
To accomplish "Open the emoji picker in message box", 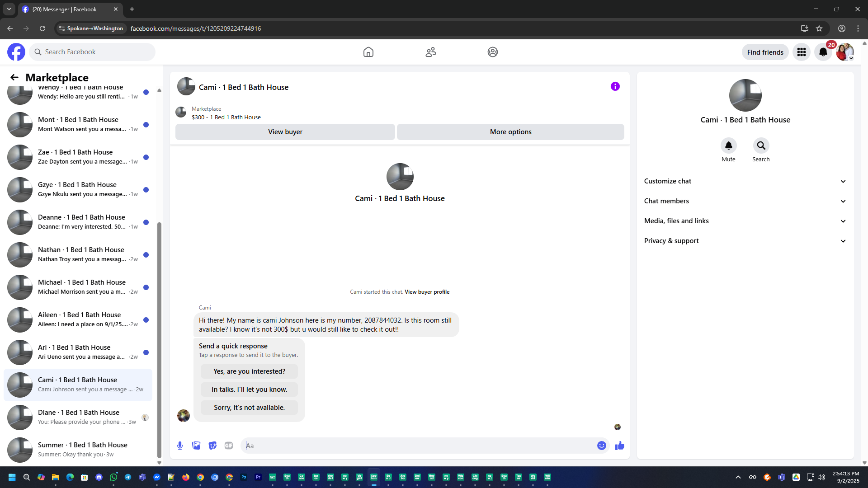I will coord(601,446).
